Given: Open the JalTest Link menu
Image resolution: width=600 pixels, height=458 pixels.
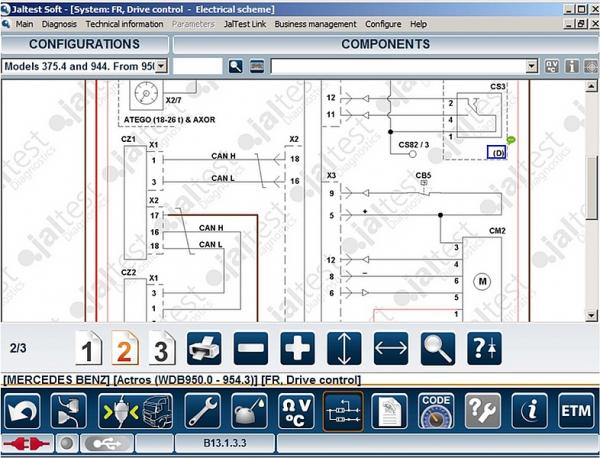Looking at the screenshot, I should 245,24.
